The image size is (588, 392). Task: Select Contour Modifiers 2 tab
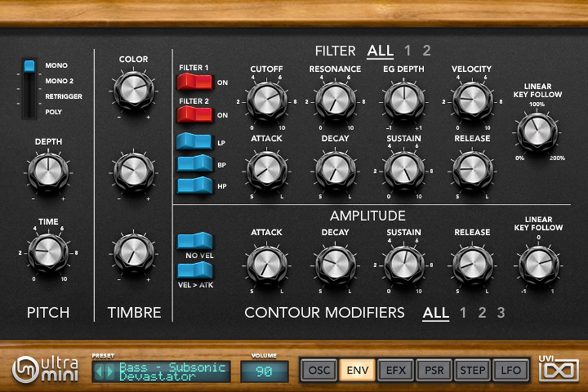482,312
